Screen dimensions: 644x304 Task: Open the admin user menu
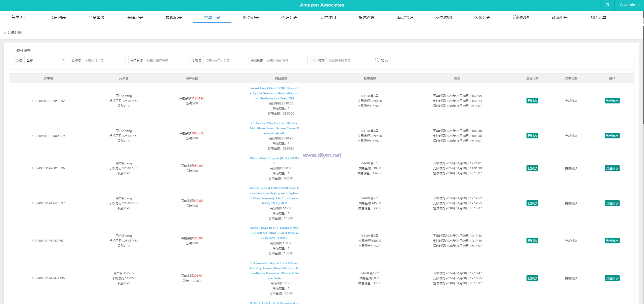pyautogui.click(x=630, y=5)
